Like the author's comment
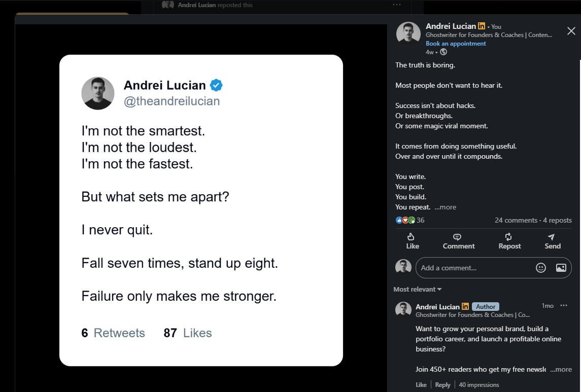 click(421, 385)
